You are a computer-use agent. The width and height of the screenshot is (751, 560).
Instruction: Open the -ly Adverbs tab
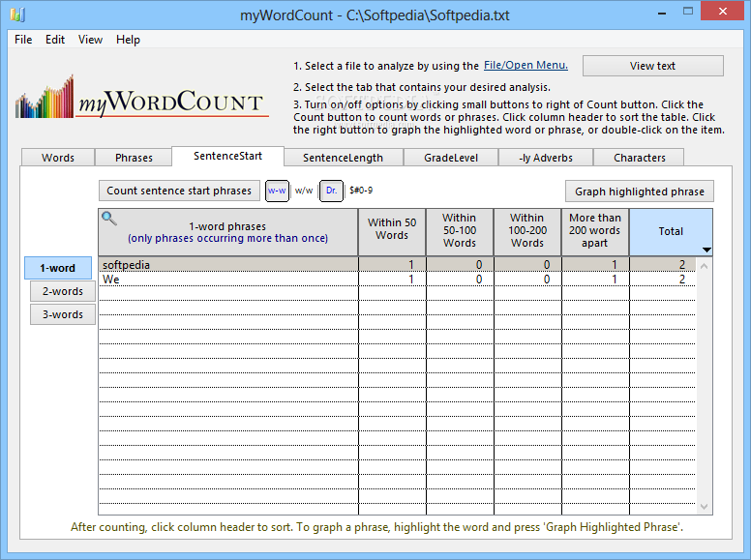click(546, 158)
